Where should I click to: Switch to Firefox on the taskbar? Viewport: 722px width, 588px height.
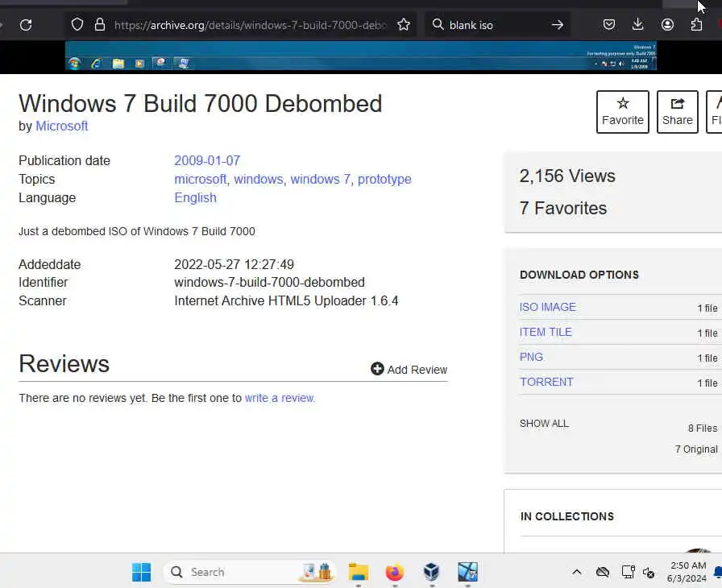pos(395,572)
